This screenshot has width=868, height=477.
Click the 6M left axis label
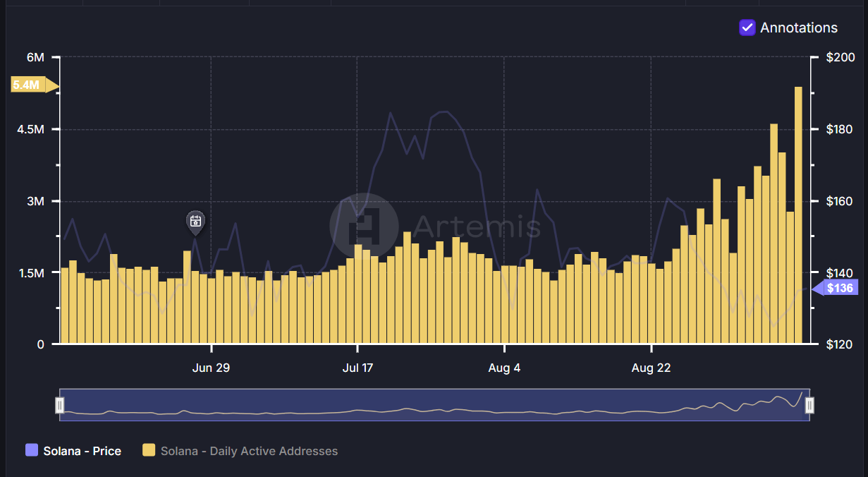coord(36,57)
